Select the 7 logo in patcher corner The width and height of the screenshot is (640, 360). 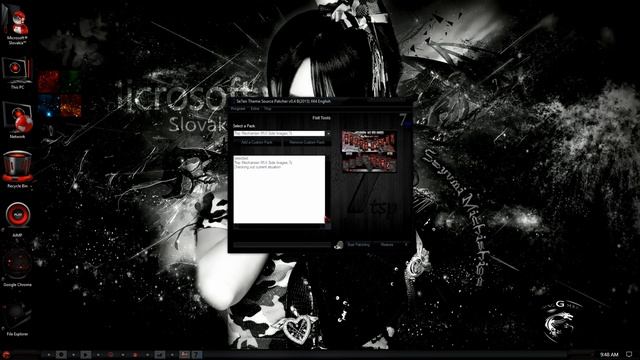pos(404,120)
